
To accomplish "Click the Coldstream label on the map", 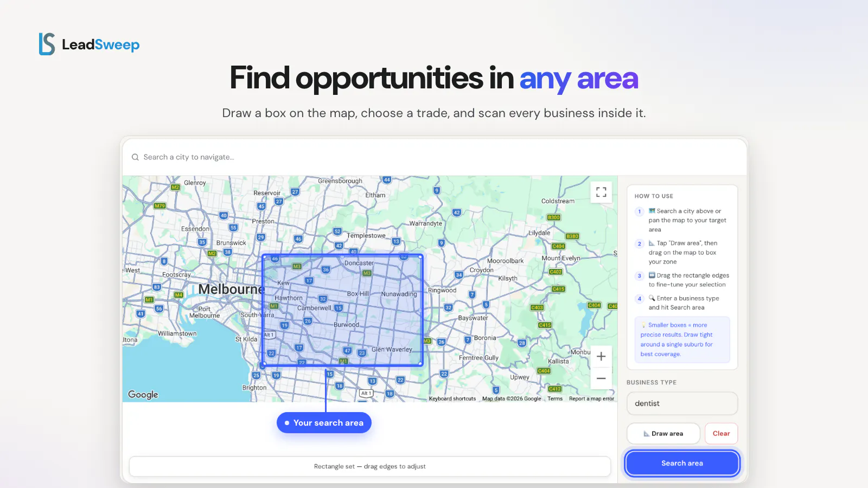I will click(x=558, y=201).
